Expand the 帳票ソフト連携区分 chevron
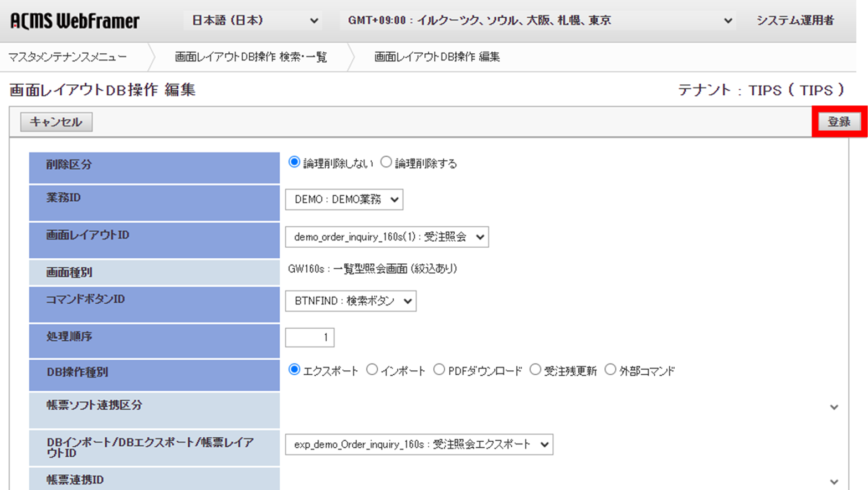 pyautogui.click(x=834, y=406)
